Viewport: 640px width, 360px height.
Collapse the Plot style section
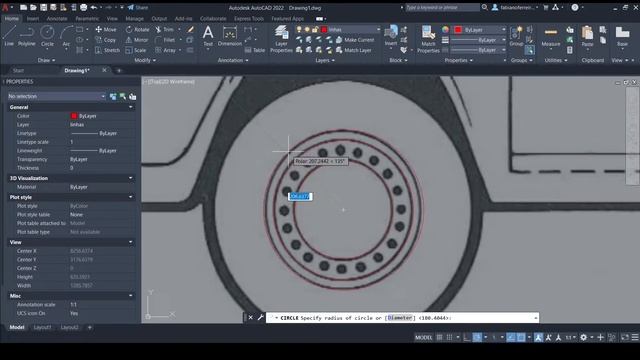pyautogui.click(x=131, y=197)
